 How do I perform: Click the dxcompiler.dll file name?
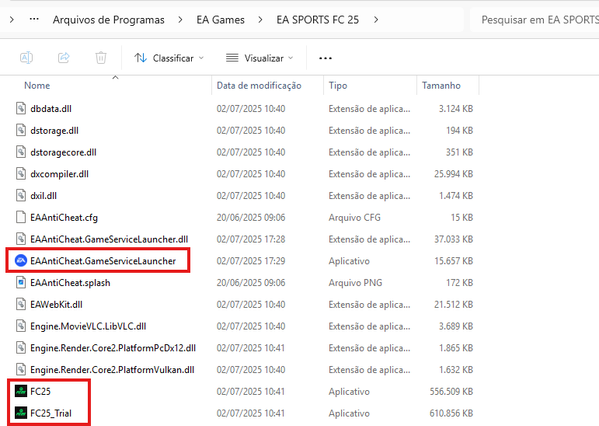(x=59, y=174)
